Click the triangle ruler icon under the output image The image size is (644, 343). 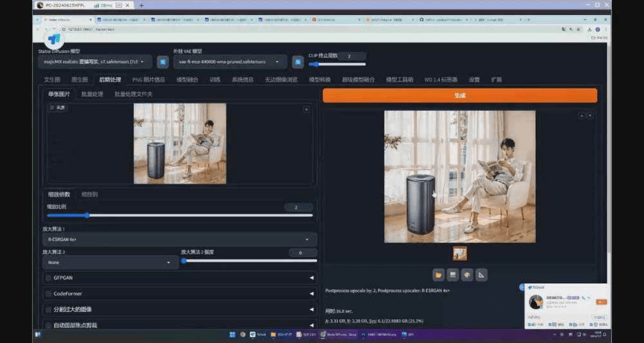[482, 275]
